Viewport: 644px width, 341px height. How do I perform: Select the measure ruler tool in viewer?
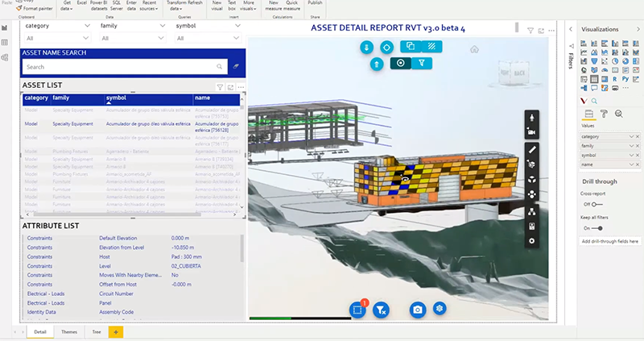(x=531, y=150)
